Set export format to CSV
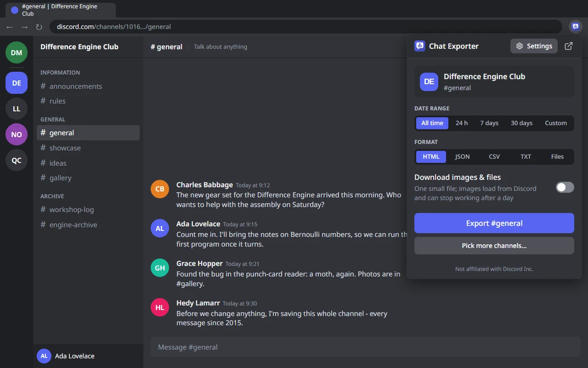The height and width of the screenshot is (368, 588). [494, 156]
